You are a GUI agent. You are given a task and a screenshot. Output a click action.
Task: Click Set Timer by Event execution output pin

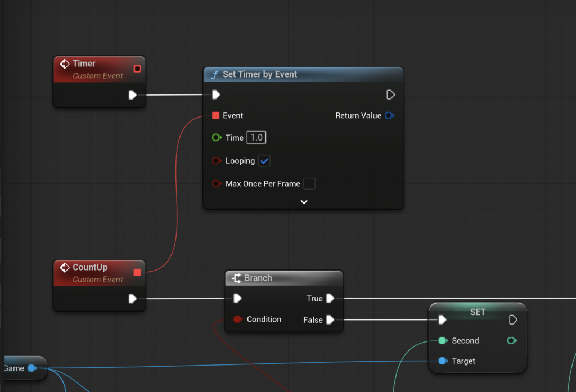click(390, 95)
